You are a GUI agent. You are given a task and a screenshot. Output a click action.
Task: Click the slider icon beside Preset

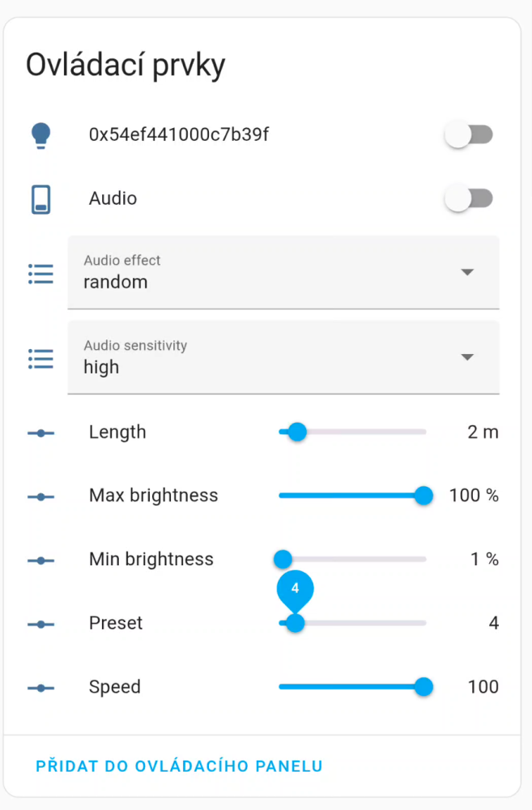pyautogui.click(x=40, y=625)
